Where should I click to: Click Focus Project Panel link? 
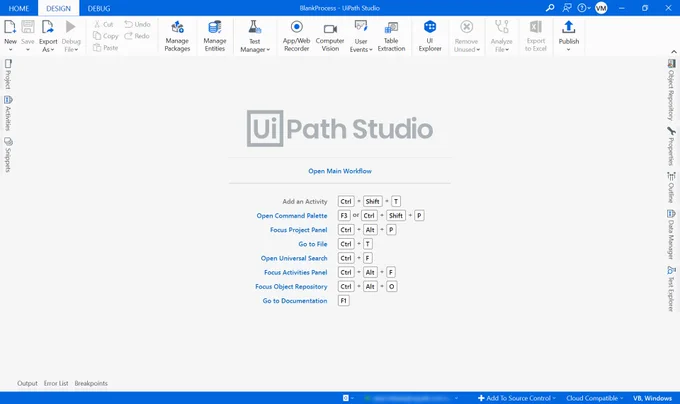(x=298, y=230)
